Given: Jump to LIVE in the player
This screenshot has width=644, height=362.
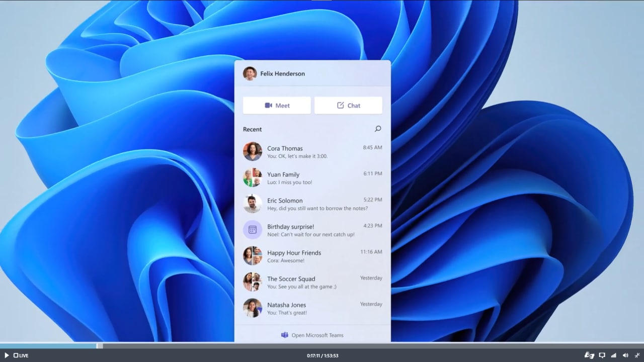Looking at the screenshot, I should click(x=21, y=355).
